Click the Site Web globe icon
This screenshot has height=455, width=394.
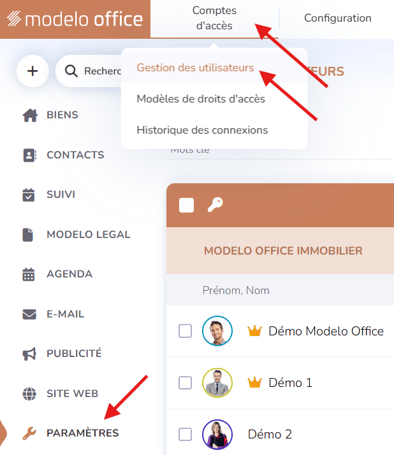(29, 394)
